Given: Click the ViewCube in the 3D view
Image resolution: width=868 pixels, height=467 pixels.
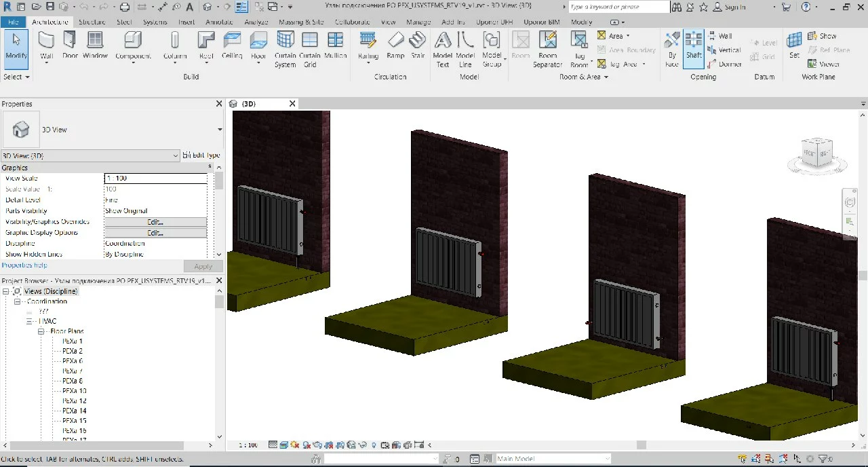Looking at the screenshot, I should pyautogui.click(x=816, y=153).
